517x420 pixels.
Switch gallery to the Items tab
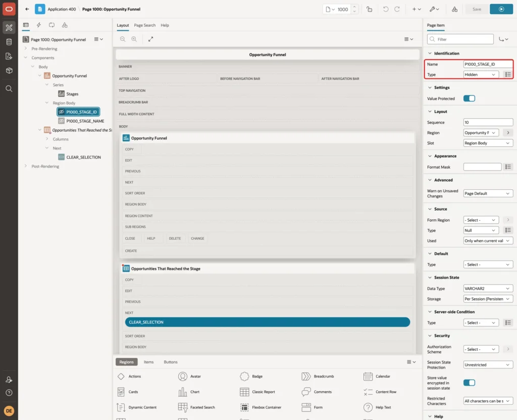(x=149, y=362)
